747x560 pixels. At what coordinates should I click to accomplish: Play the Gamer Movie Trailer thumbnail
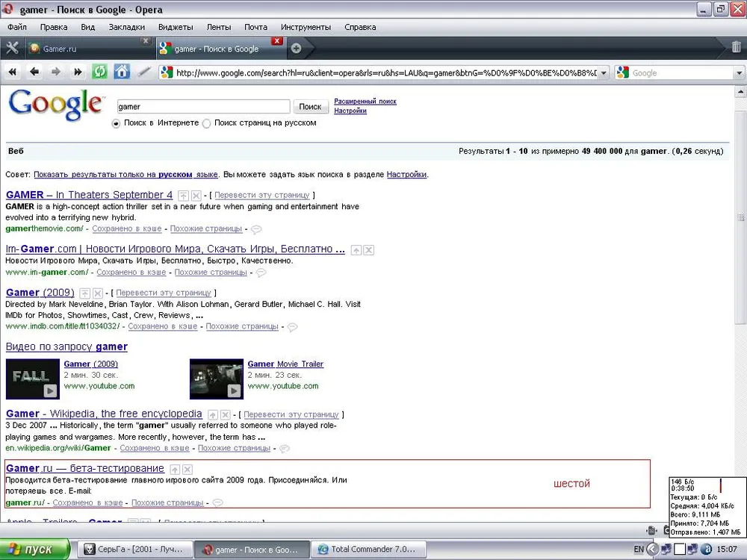(216, 379)
